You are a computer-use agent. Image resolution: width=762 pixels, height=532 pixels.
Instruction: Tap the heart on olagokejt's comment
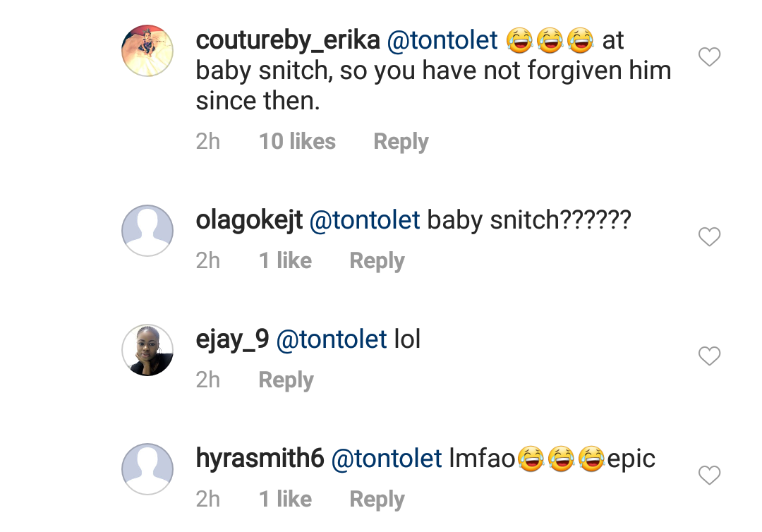(709, 237)
